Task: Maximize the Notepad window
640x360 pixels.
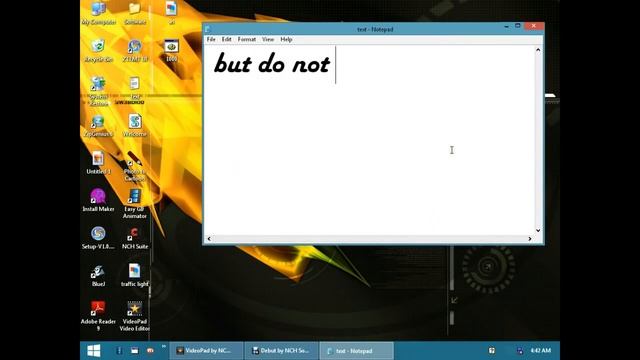Action: pos(518,26)
